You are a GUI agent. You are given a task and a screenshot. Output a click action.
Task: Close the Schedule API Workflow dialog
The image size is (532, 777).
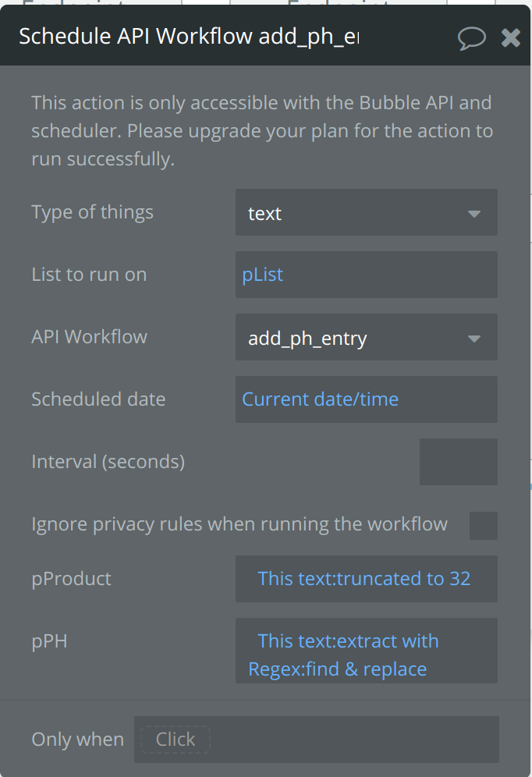tap(511, 37)
